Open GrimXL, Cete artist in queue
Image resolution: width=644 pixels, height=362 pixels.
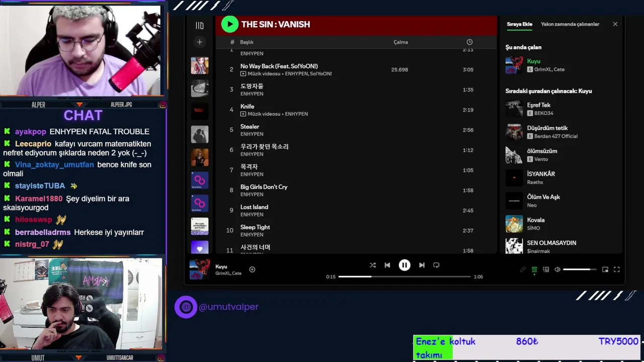click(549, 69)
